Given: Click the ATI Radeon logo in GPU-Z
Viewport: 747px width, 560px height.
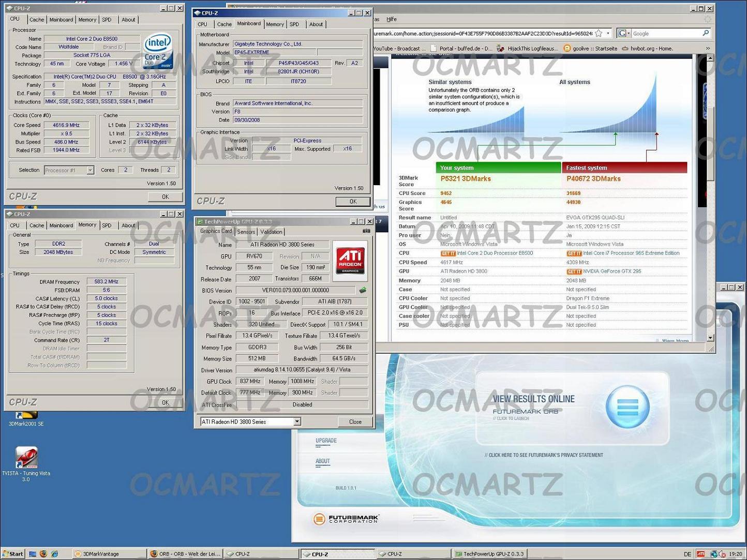Looking at the screenshot, I should pos(350,260).
